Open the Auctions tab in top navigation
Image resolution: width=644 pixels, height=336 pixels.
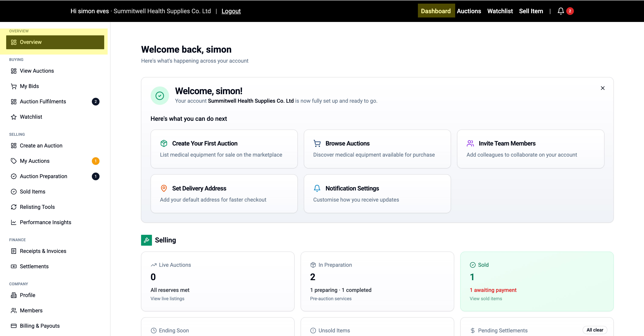coord(469,11)
